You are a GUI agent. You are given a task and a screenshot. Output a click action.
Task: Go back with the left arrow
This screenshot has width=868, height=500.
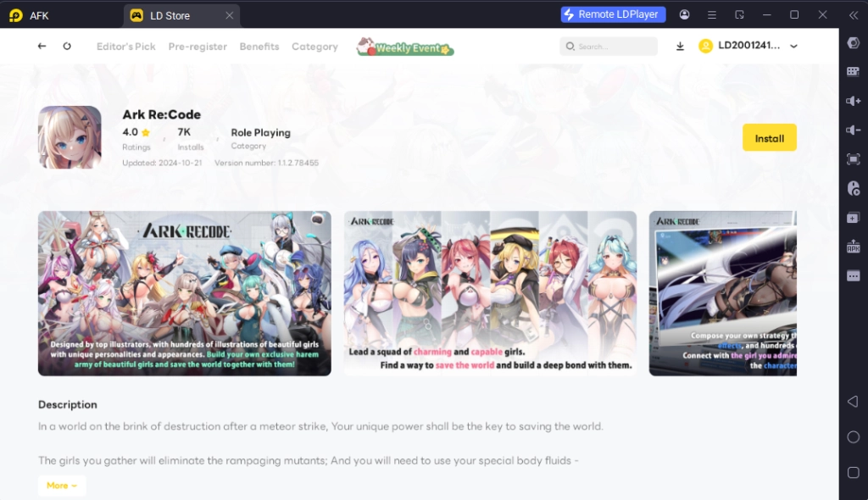[x=42, y=46]
